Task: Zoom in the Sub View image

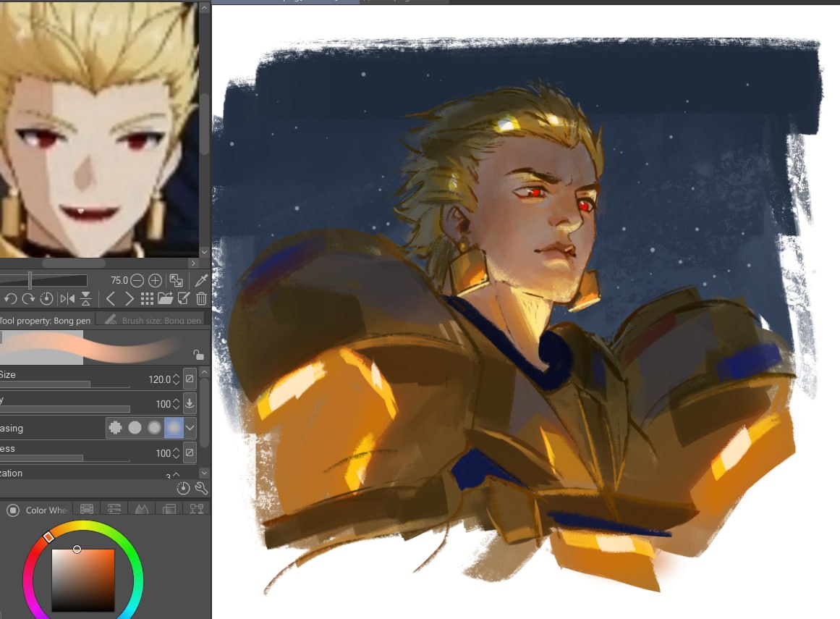Action: (155, 280)
